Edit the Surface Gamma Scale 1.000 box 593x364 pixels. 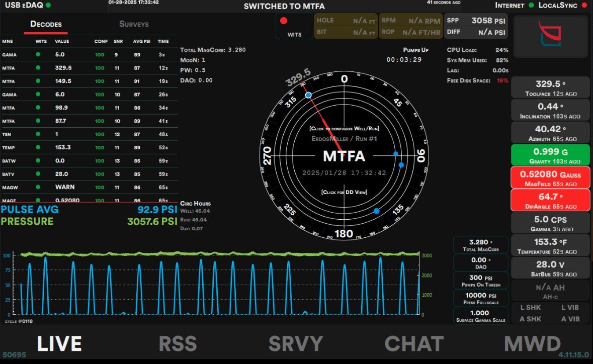[x=481, y=316]
